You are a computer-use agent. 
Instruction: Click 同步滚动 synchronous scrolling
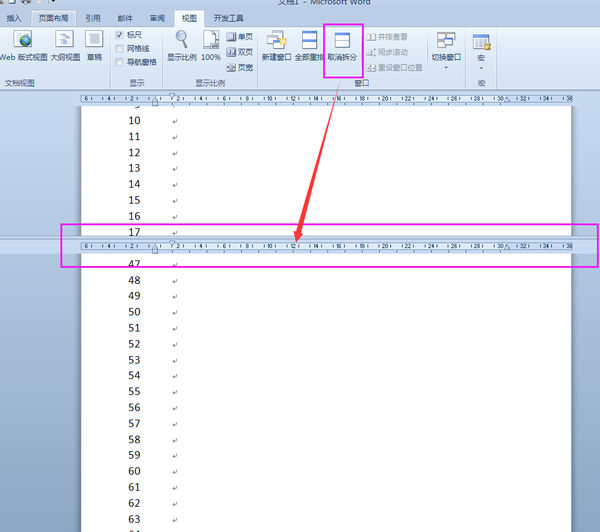387,52
